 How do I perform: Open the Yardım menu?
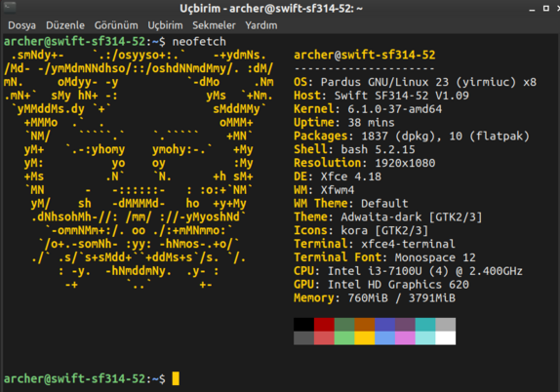pyautogui.click(x=261, y=25)
